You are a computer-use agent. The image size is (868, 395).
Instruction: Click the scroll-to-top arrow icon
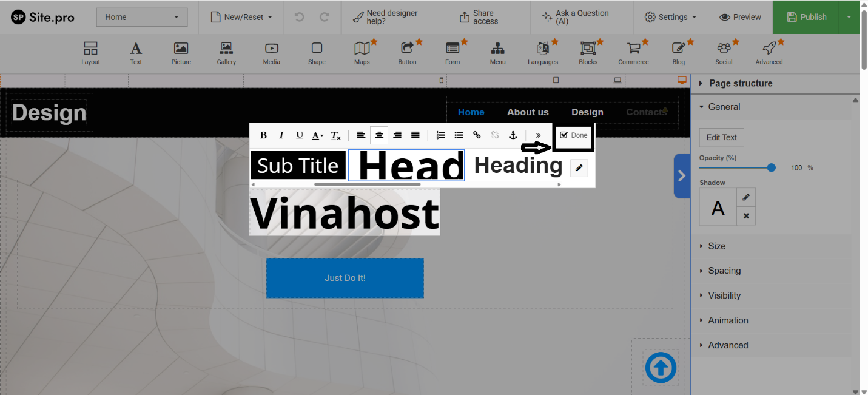[661, 368]
